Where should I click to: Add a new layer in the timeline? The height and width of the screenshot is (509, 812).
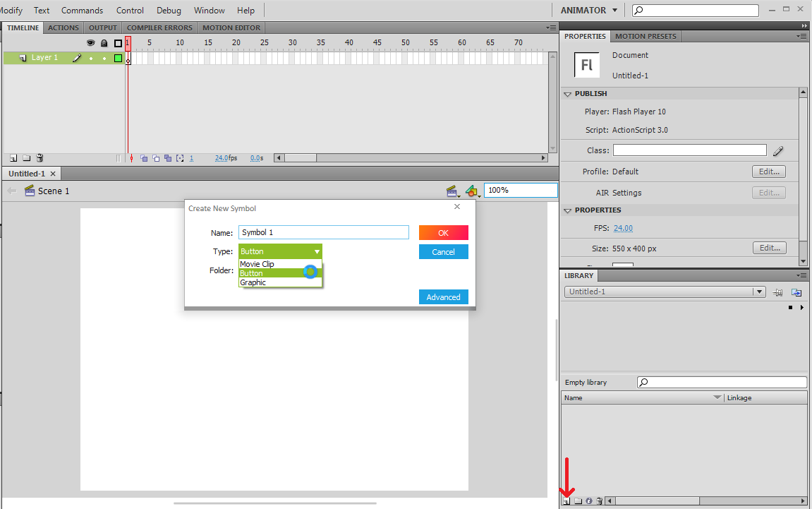(13, 158)
